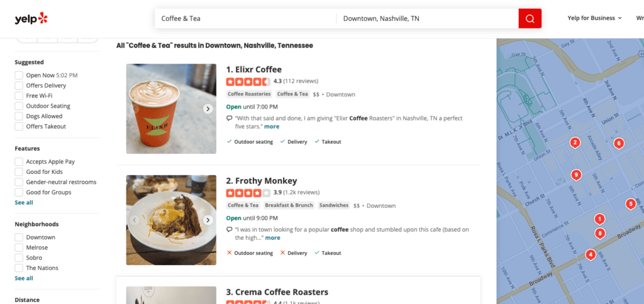Viewport: 644px width, 304px height.
Task: Select map pin number 2
Action: click(x=575, y=143)
